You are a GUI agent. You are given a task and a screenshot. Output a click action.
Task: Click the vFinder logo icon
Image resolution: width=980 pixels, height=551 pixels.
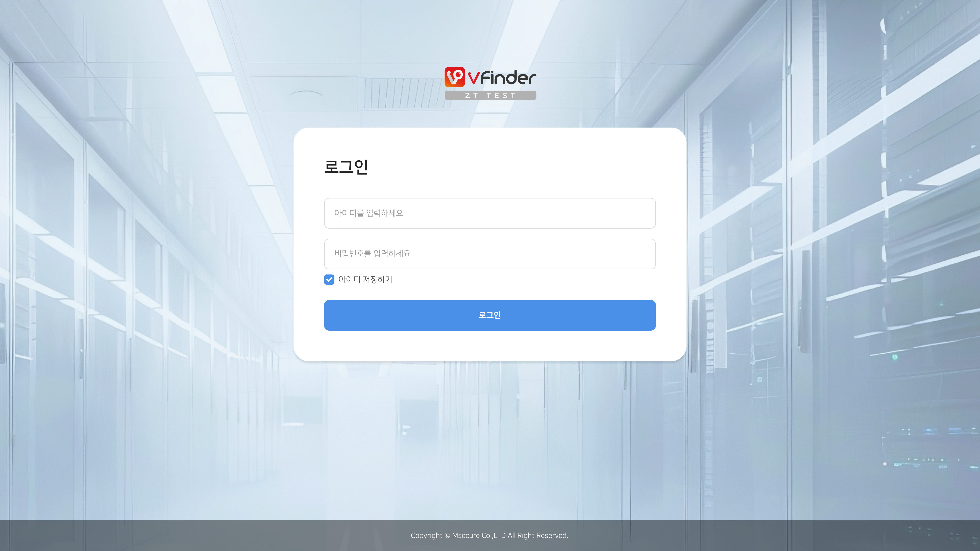tap(455, 77)
